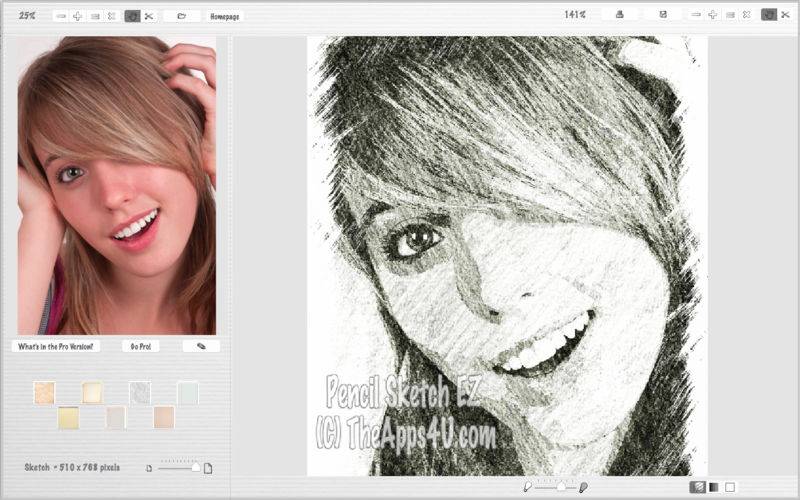Screen dimensions: 800x500
Task: Select the hand pan tool for the sketch preview
Action: (x=768, y=15)
